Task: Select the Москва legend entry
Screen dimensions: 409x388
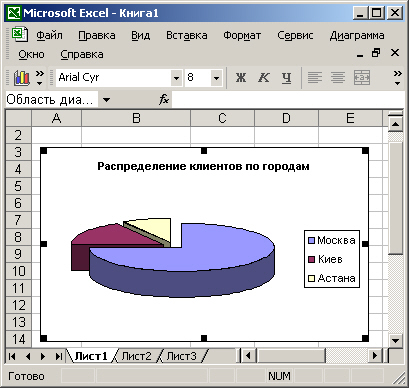Action: (x=332, y=240)
